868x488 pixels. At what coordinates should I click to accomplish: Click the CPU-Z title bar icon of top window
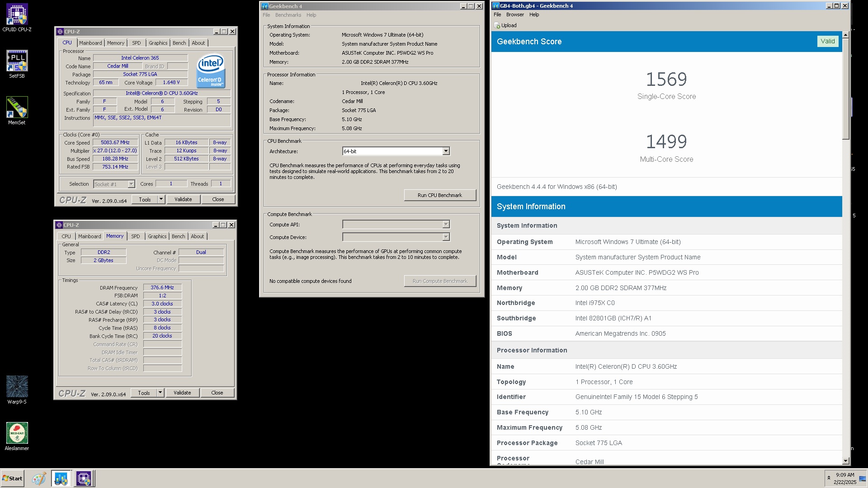click(60, 32)
